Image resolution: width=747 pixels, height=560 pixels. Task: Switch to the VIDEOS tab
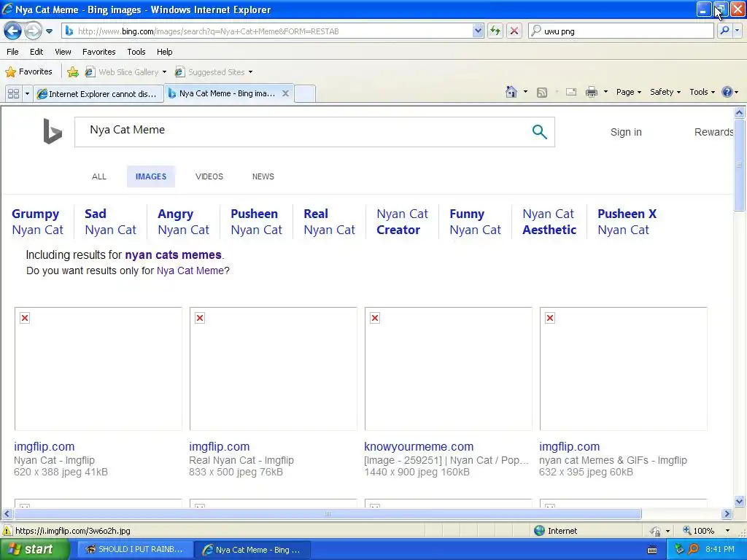[x=209, y=176]
